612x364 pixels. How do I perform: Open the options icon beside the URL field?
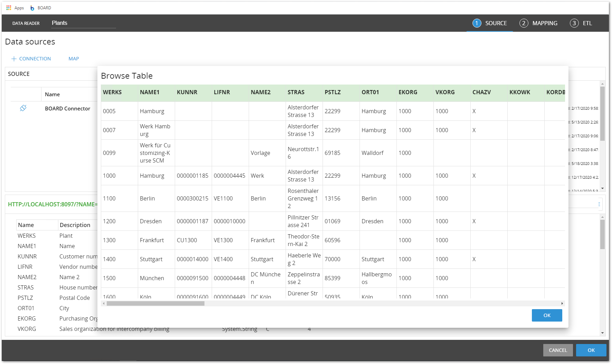(599, 204)
